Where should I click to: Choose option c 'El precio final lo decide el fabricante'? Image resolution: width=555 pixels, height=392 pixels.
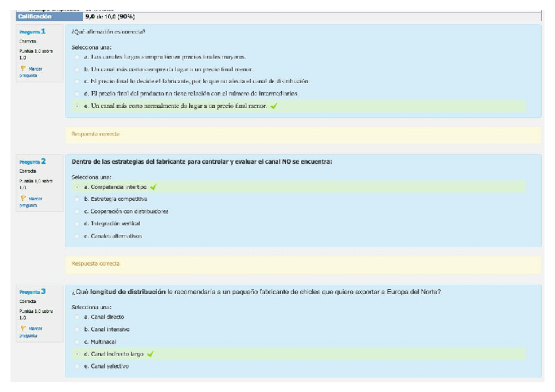click(x=77, y=81)
